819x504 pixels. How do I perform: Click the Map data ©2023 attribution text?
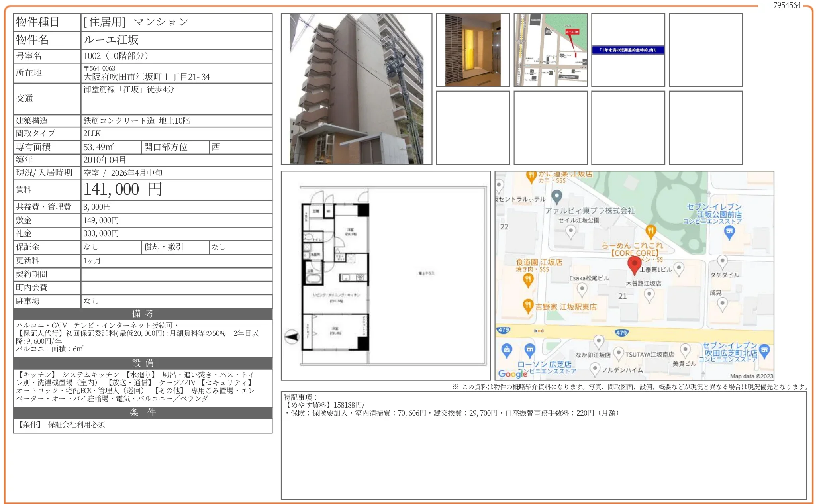click(751, 376)
